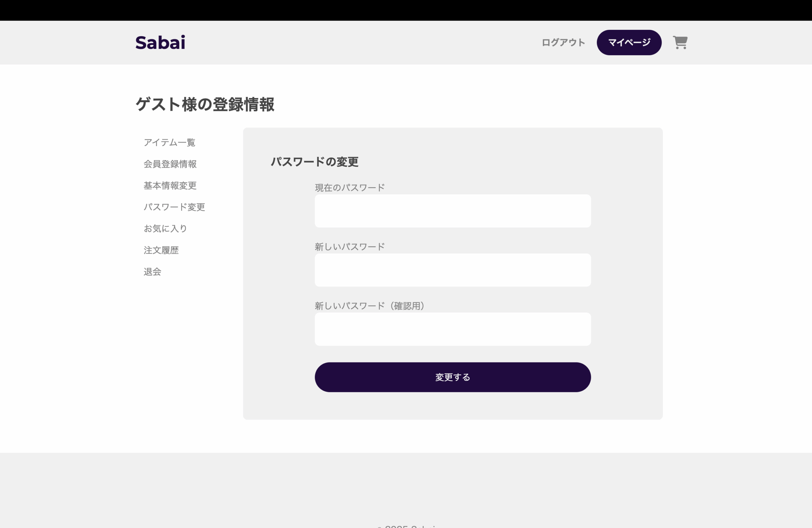Go to 基本情報変更 menu item

[170, 186]
